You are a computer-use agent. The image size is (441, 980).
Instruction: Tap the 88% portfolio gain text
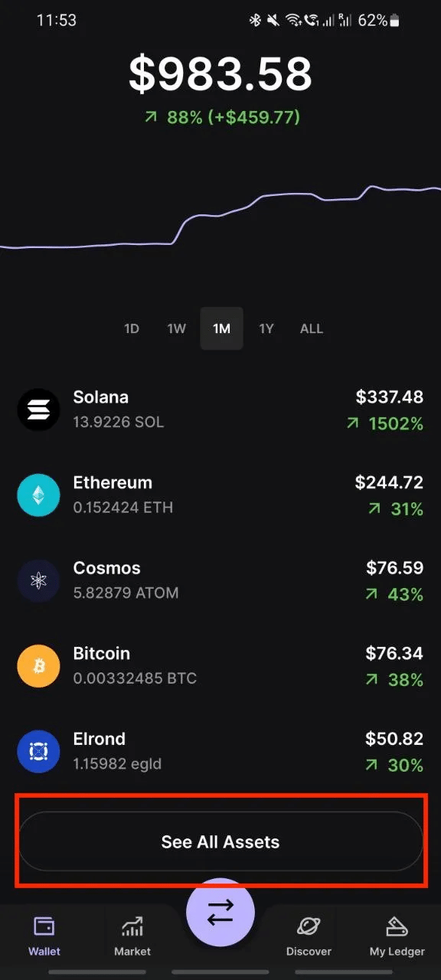(220, 118)
